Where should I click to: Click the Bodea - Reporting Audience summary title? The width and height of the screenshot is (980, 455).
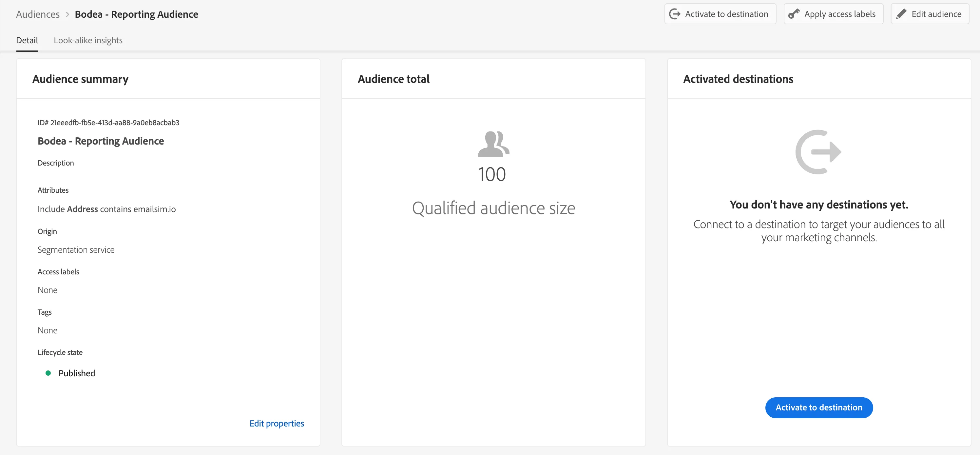pyautogui.click(x=101, y=141)
